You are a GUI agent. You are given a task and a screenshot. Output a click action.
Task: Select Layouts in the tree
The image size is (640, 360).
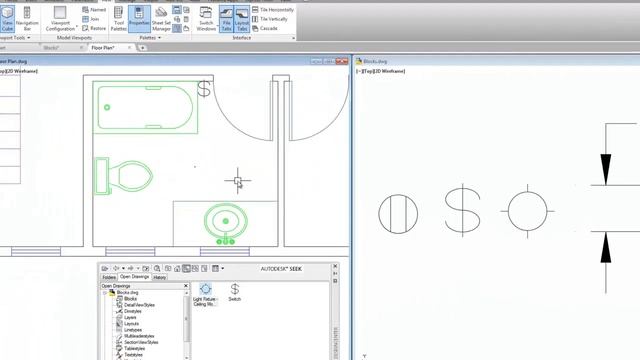(x=131, y=324)
